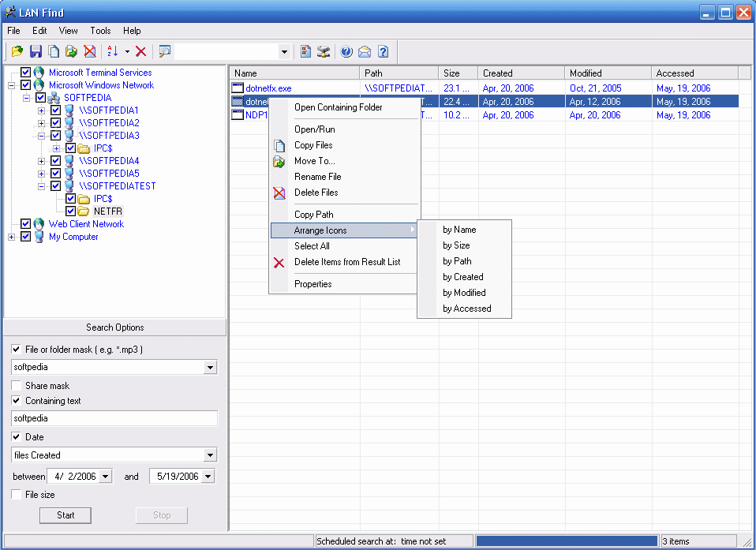Click the move files toolbar icon

click(x=71, y=51)
